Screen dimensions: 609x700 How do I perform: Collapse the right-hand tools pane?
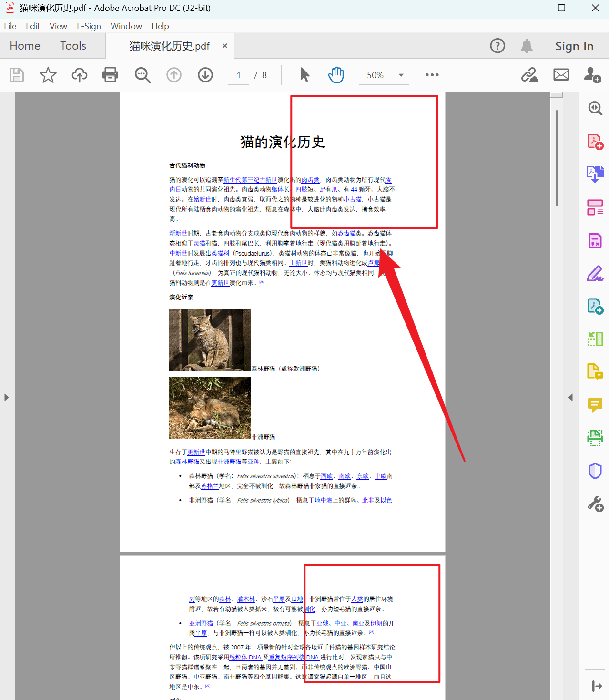[x=570, y=397]
